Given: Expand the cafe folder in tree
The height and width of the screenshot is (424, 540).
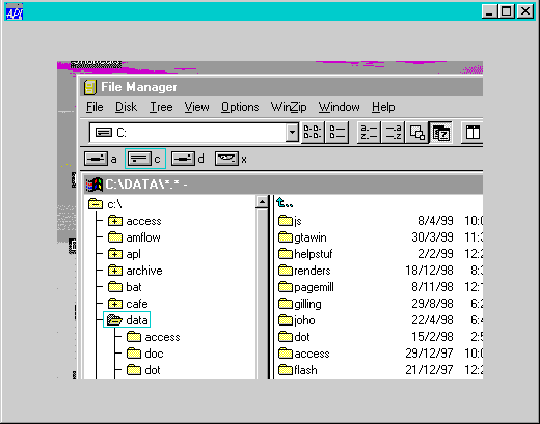Looking at the screenshot, I should pos(115,304).
